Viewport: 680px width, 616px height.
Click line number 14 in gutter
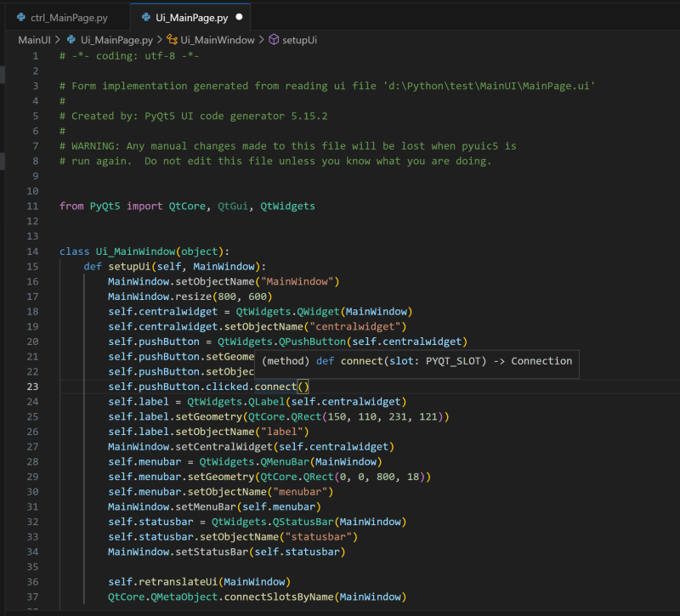[32, 251]
